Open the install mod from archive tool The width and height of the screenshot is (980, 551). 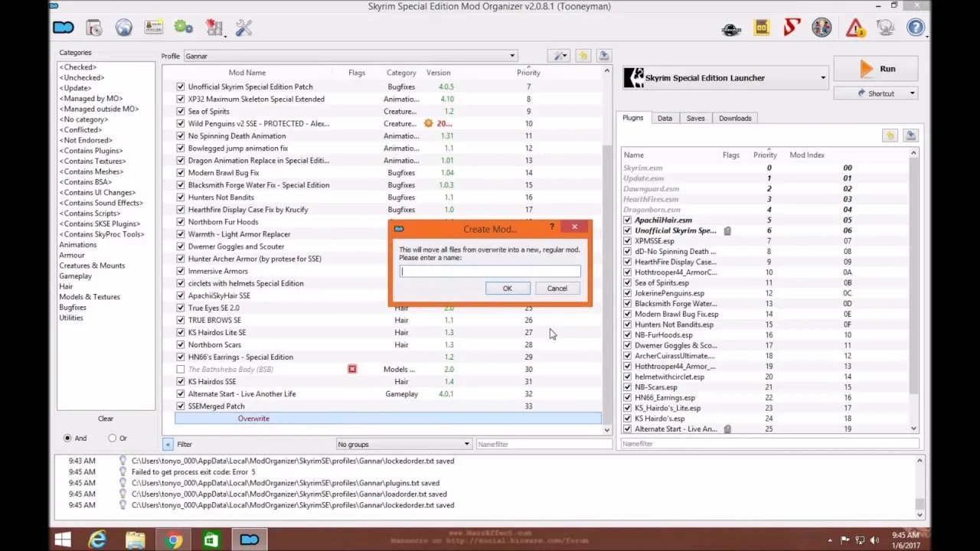click(x=93, y=28)
